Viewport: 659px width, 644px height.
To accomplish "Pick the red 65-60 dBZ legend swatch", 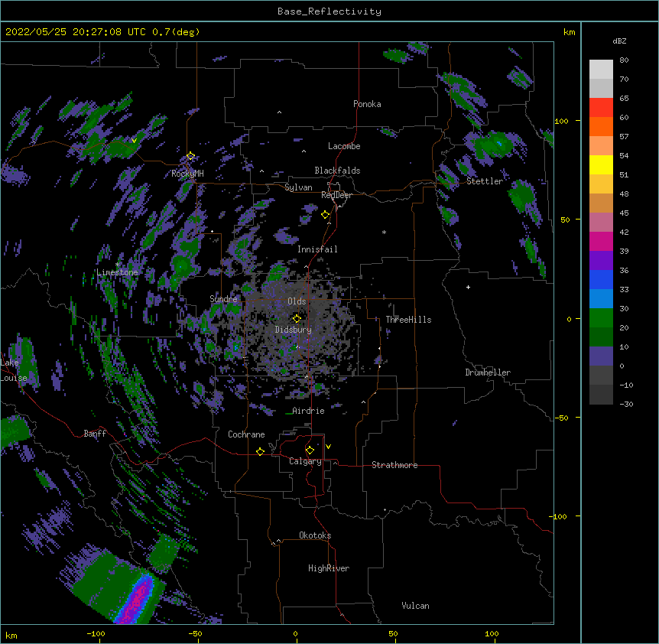I will (x=601, y=108).
